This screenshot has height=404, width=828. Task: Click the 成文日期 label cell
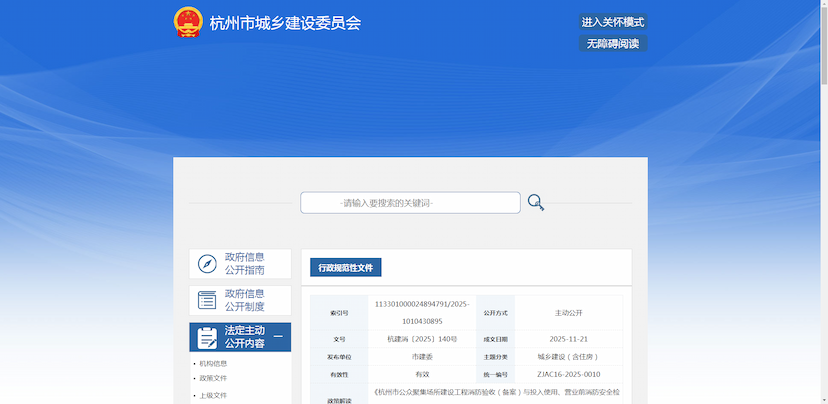coord(495,339)
